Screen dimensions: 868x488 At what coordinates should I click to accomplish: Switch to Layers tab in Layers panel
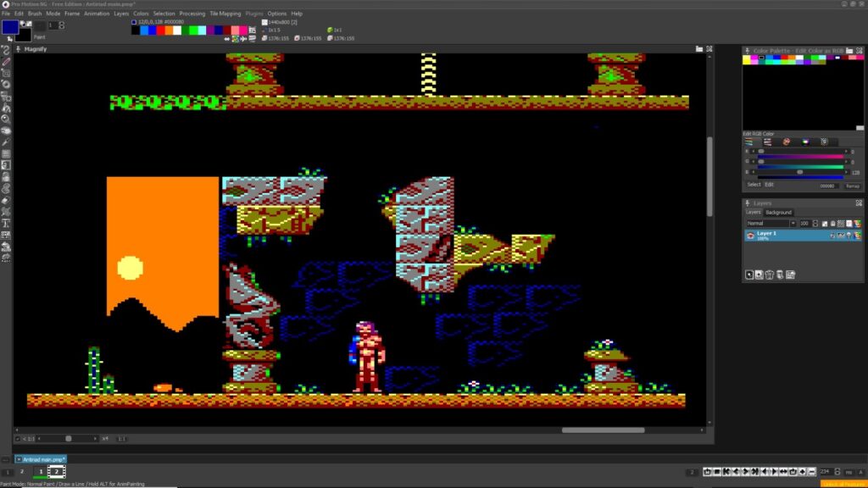(x=753, y=213)
